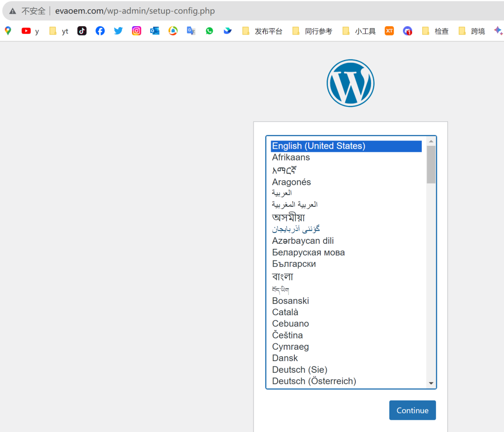Screen dimensions: 504x432
Task: Click the WordPress logo
Action: point(350,83)
